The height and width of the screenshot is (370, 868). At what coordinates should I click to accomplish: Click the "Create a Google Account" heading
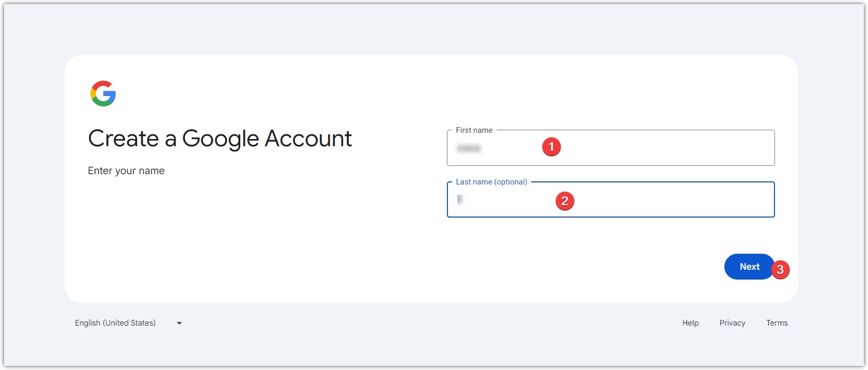pyautogui.click(x=220, y=138)
